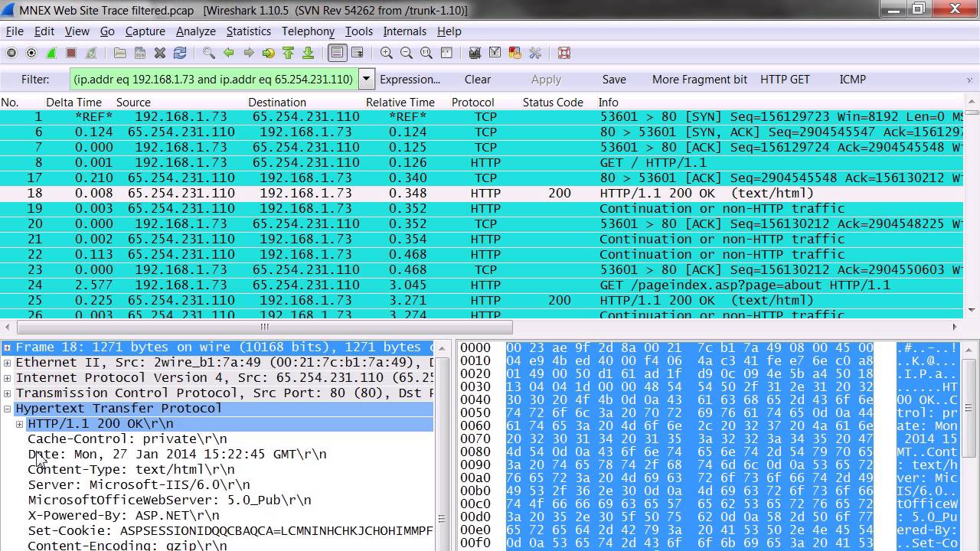Open capture options toolbar icon
Screen dimensions: 980x551
[x=31, y=53]
